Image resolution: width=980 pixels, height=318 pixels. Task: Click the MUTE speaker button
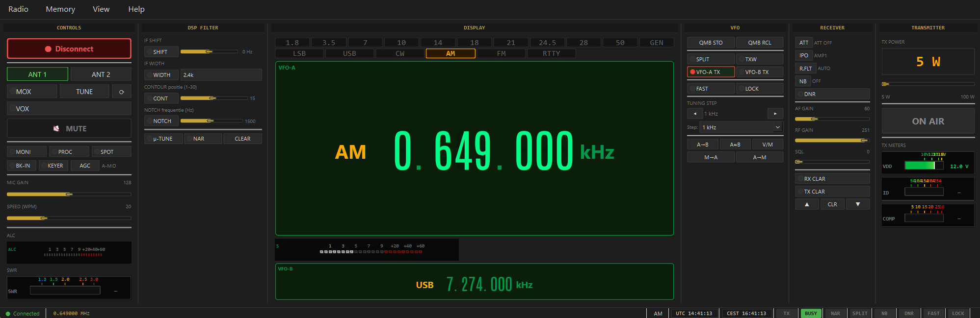pyautogui.click(x=69, y=128)
